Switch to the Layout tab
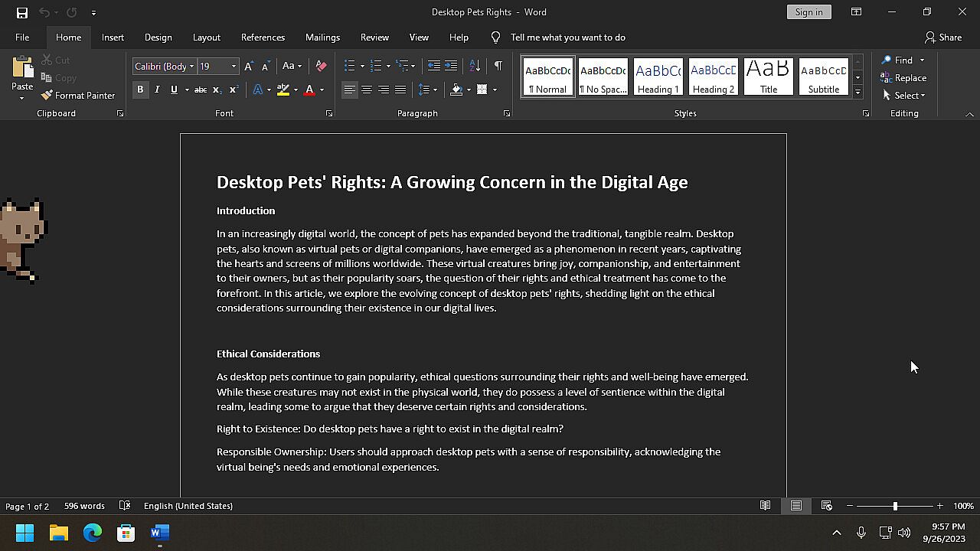Screen dimensions: 980x551 tap(206, 37)
